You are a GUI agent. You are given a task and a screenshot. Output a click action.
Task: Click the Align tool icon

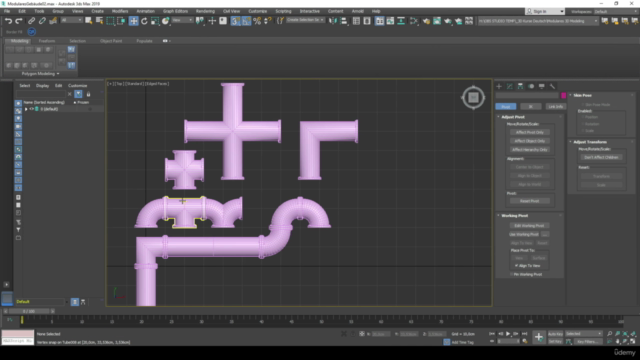click(x=344, y=21)
